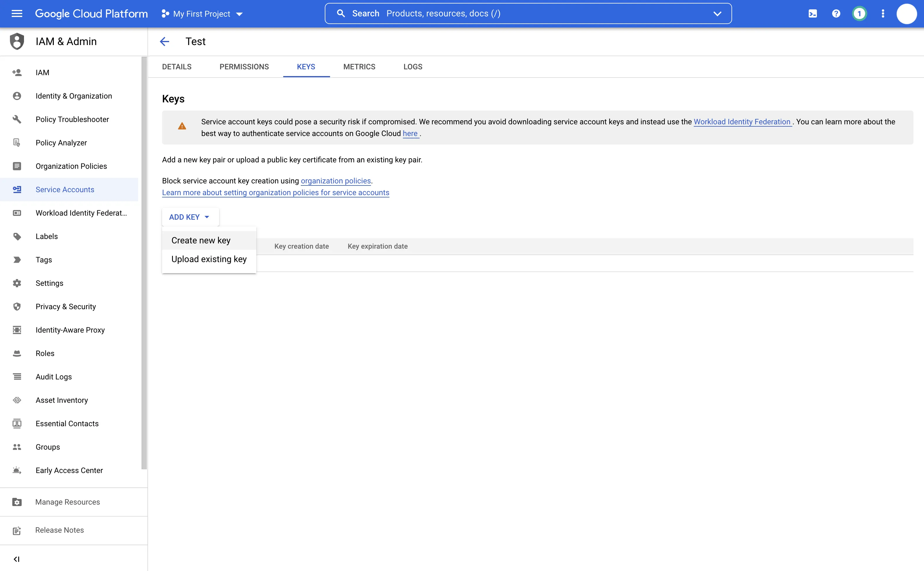The width and height of the screenshot is (924, 571).
Task: Click the back arrow next to Test
Action: pos(165,42)
